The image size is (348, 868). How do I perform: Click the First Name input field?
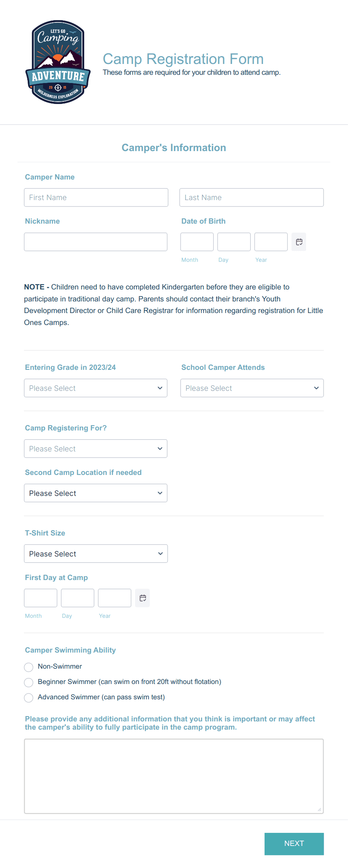coord(96,197)
